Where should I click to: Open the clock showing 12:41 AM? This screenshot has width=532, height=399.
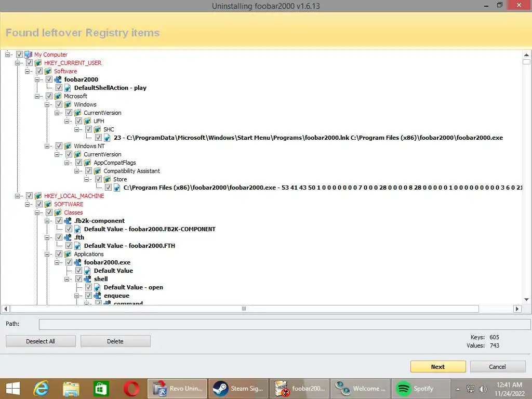coord(509,389)
